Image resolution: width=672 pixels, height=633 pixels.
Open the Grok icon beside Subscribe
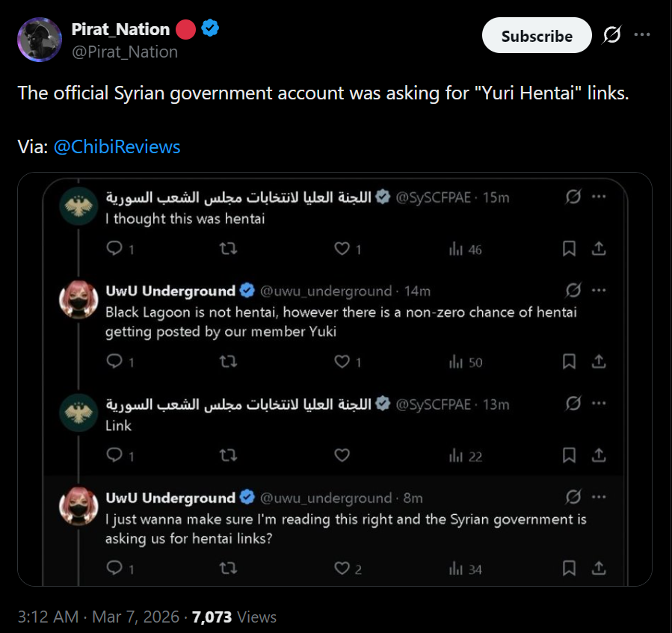[611, 35]
